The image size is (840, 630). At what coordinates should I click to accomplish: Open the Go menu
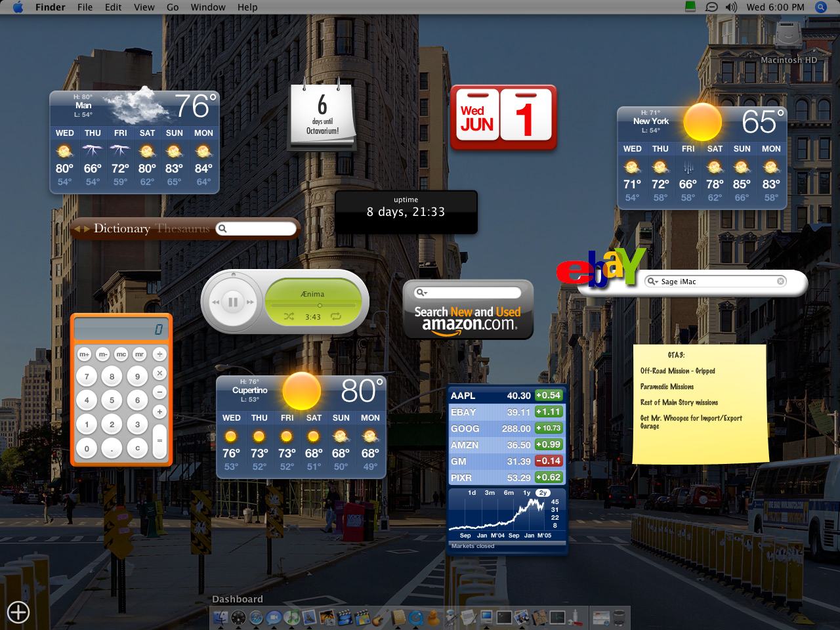(173, 7)
